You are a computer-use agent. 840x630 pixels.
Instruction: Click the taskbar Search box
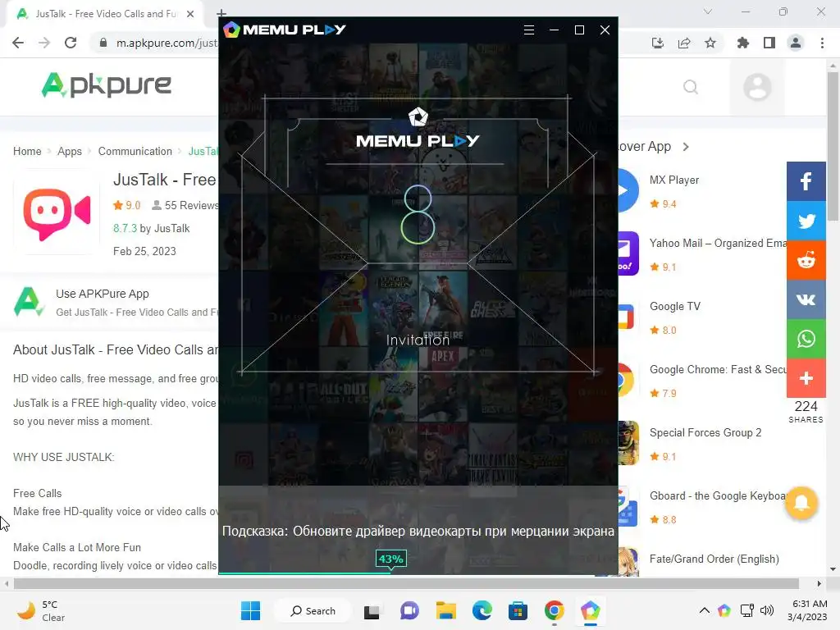[x=313, y=610]
